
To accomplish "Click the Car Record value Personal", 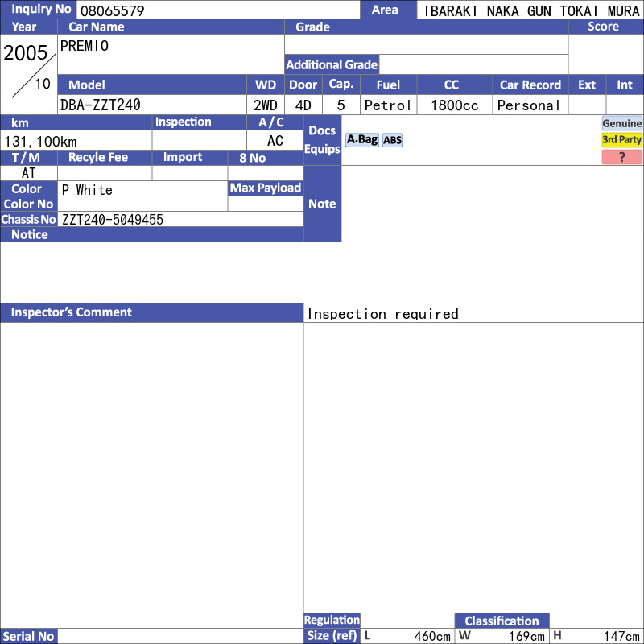I will 530,105.
